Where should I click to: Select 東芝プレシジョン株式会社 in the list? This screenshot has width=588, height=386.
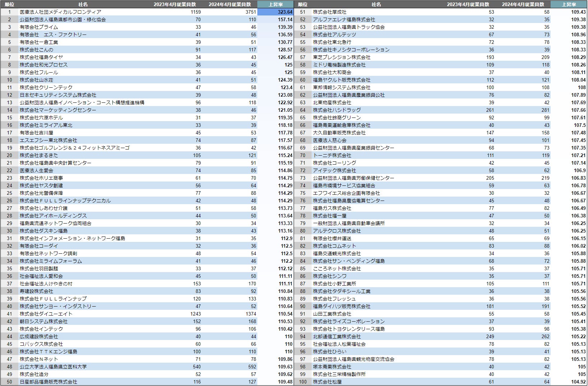click(341, 57)
